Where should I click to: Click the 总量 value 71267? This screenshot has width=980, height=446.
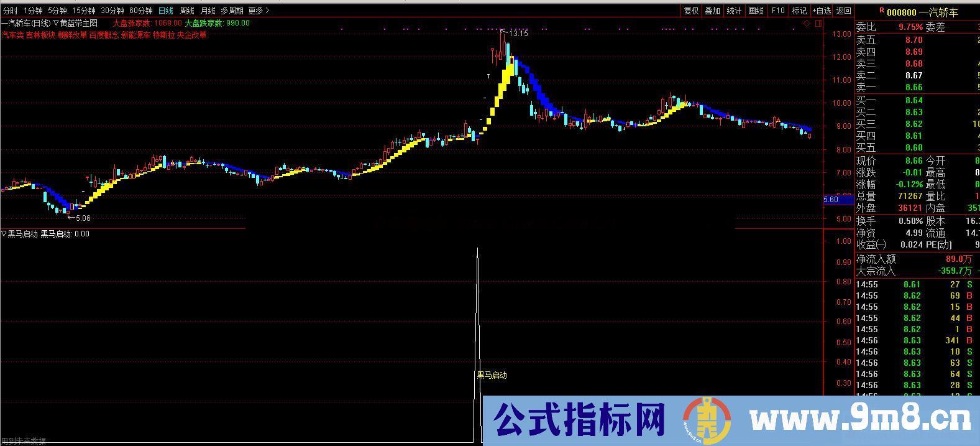click(910, 196)
